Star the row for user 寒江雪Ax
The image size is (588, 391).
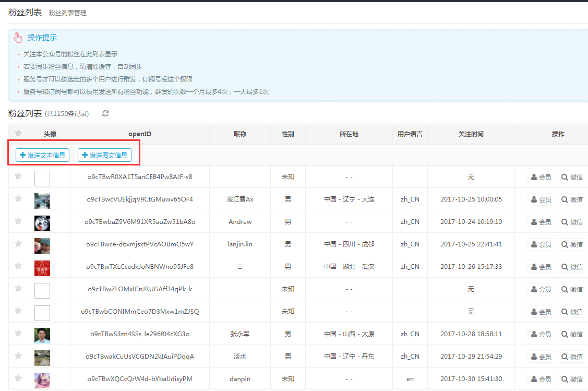[x=19, y=199]
